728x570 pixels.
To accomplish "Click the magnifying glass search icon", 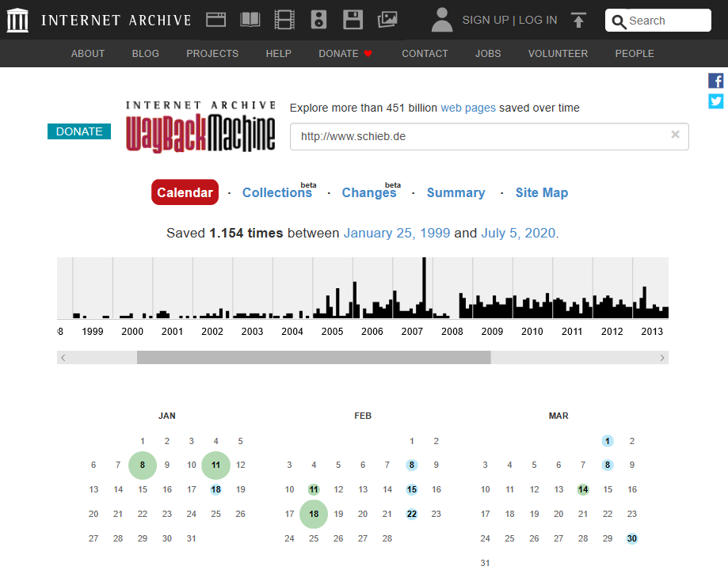I will point(619,21).
